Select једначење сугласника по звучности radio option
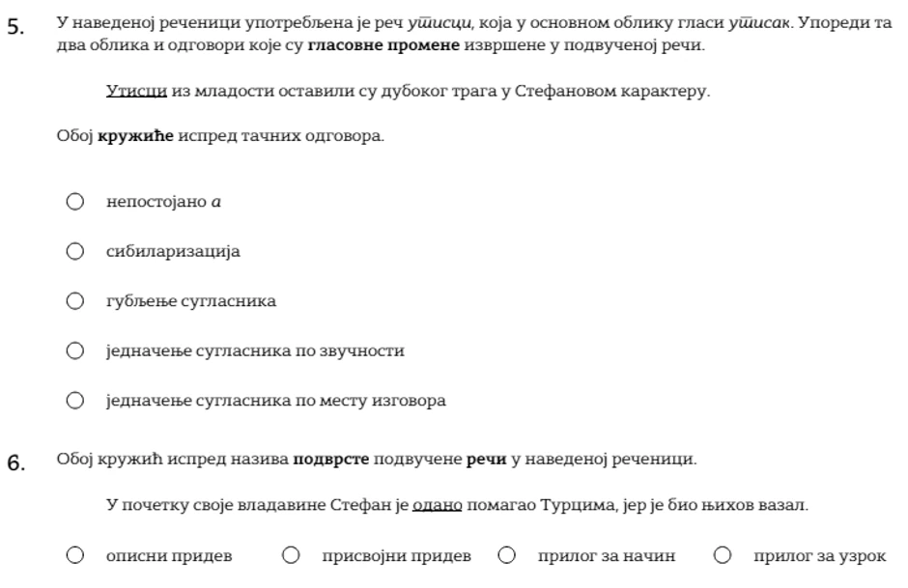Screen dimensions: 908x588 (75, 350)
